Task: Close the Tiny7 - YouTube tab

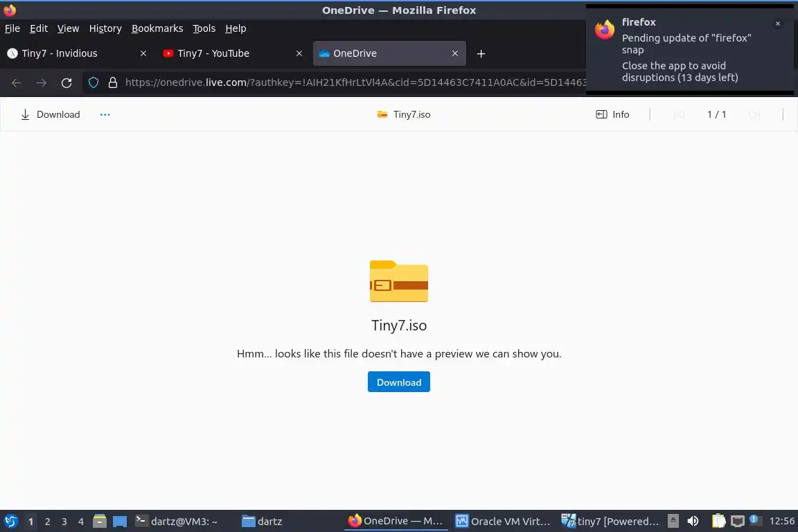Action: click(x=299, y=53)
